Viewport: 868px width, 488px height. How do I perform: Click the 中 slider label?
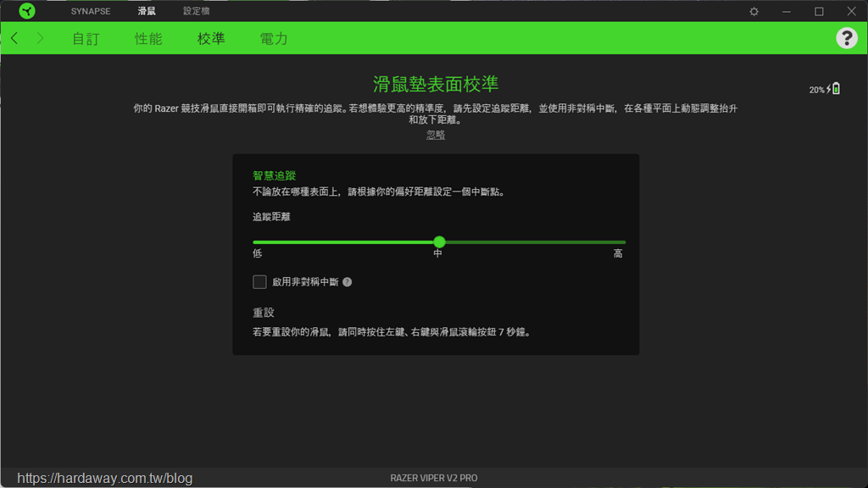click(438, 253)
